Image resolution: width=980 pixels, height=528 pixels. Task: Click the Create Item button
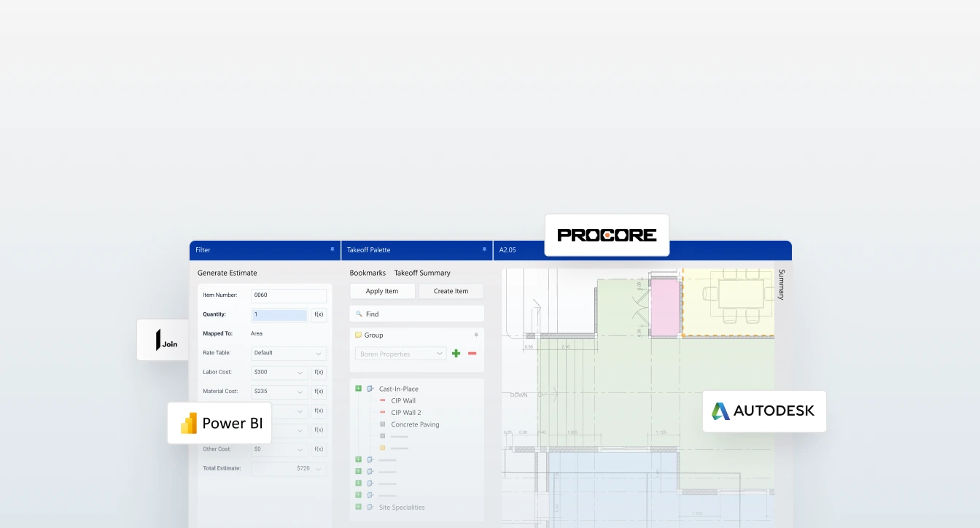451,291
